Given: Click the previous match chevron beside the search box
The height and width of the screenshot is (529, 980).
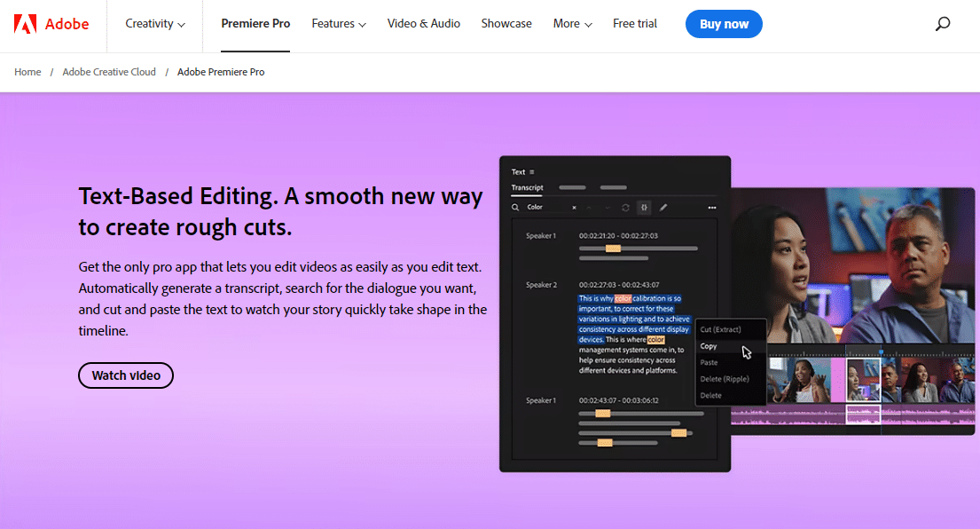Looking at the screenshot, I should [x=589, y=208].
